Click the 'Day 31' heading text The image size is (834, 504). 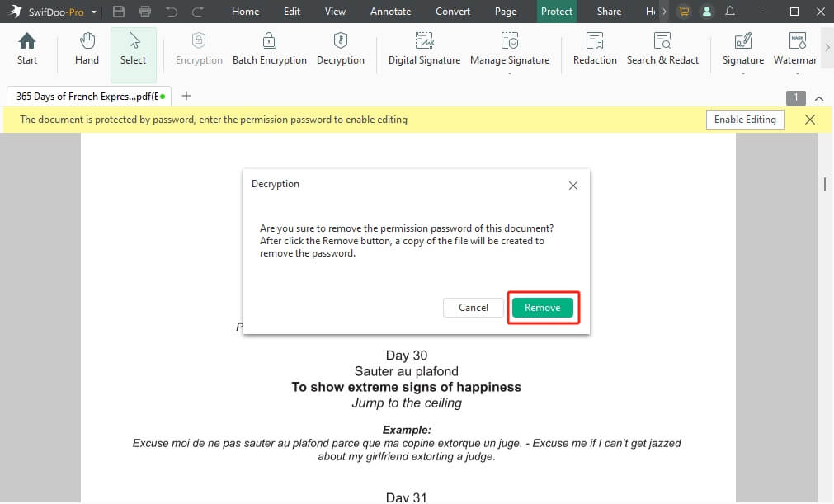click(407, 497)
